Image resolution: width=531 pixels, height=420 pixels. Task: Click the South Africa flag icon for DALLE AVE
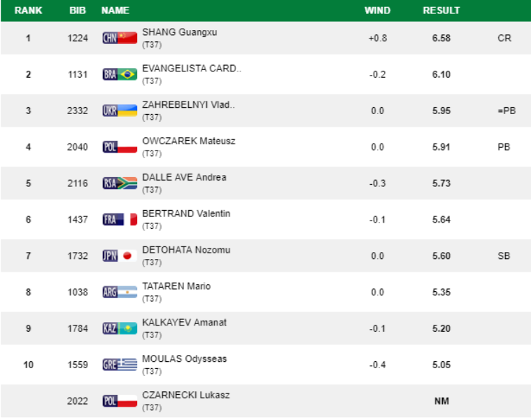(120, 183)
